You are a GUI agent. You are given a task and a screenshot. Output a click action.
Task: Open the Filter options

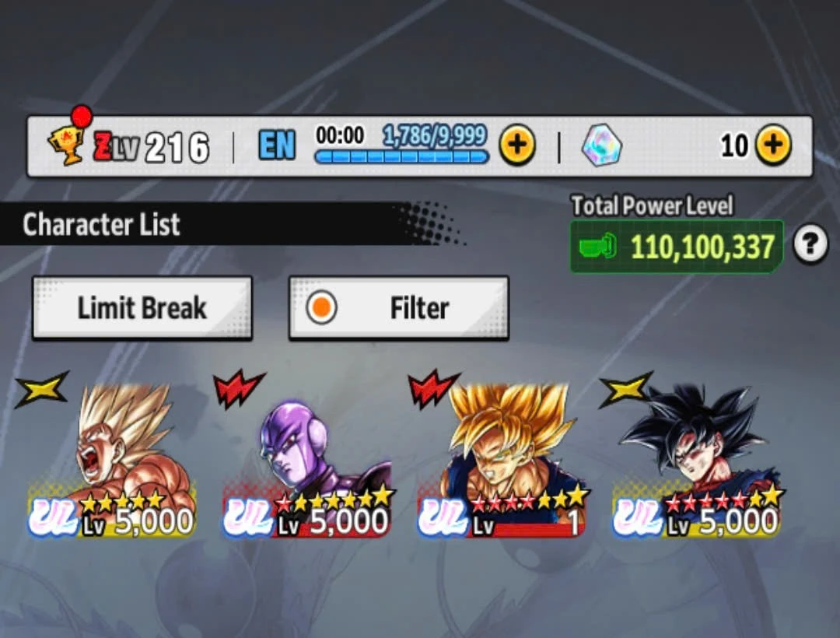point(398,308)
